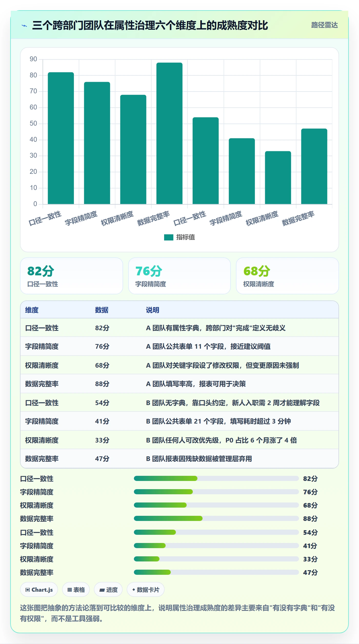Click the tallest chart bar, value 88
The height and width of the screenshot is (644, 359).
[x=169, y=133]
